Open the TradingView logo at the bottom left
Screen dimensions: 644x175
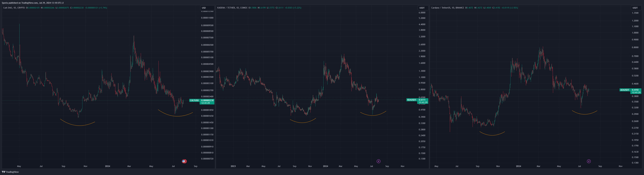tap(10, 172)
